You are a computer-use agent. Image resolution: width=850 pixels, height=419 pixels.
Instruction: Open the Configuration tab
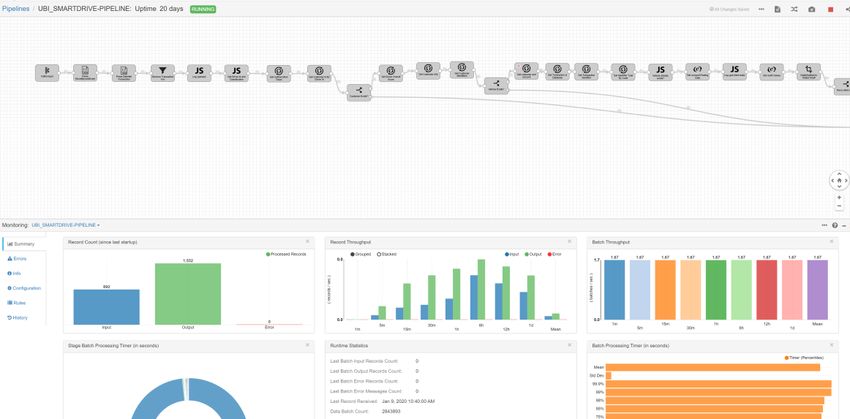[x=24, y=288]
